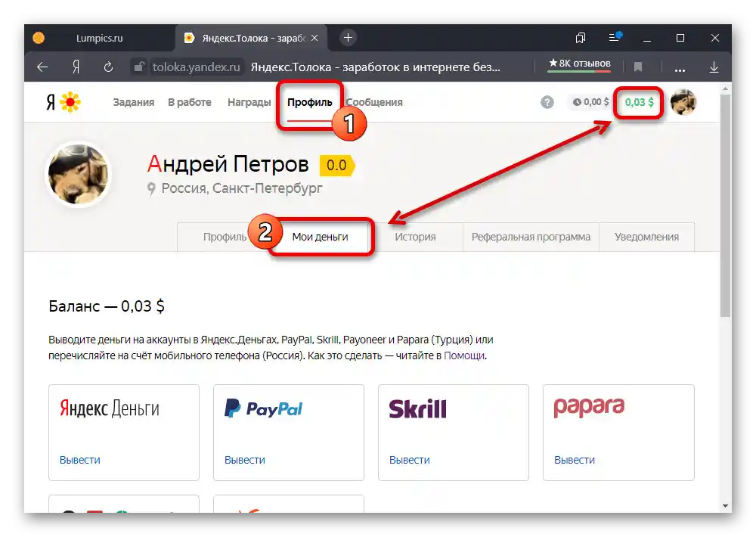Maximize the browser window
This screenshot has width=756, height=537.
tap(680, 38)
